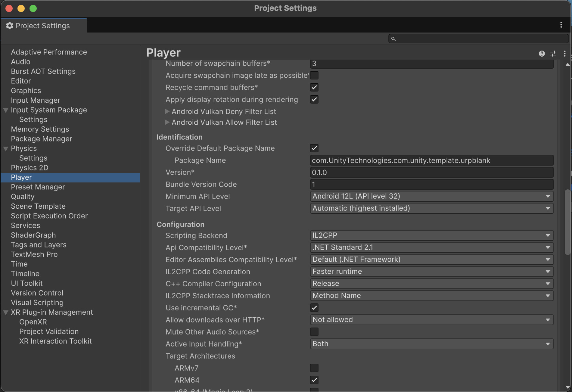Open OpenXR settings under XR Plug-in Management
Viewport: 572px width, 392px height.
point(33,322)
